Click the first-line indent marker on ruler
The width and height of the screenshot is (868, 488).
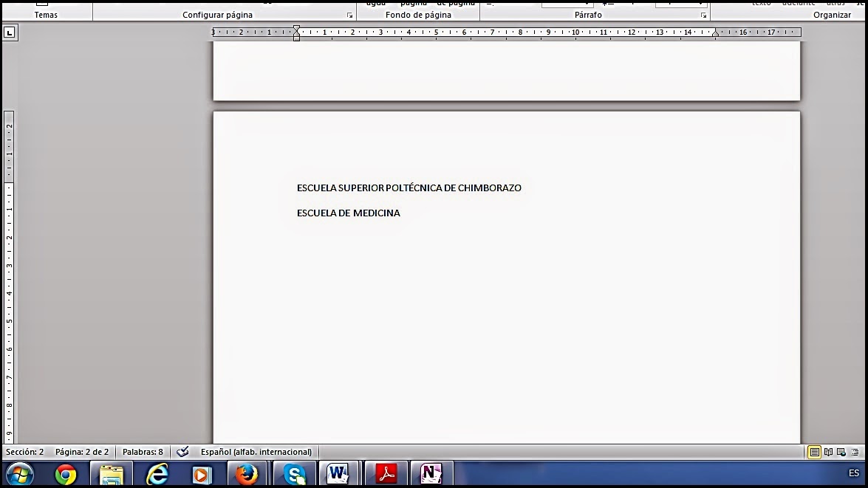(297, 28)
